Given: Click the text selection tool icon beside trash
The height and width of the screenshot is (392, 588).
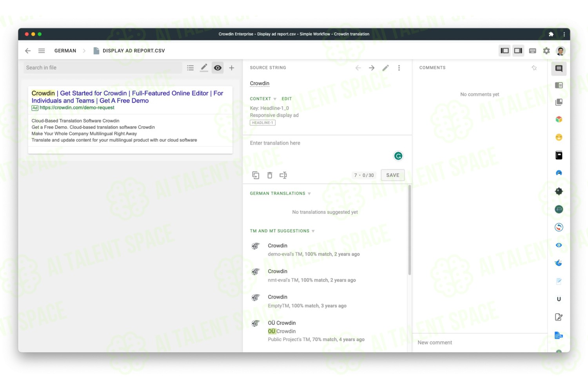Looking at the screenshot, I should click(283, 175).
